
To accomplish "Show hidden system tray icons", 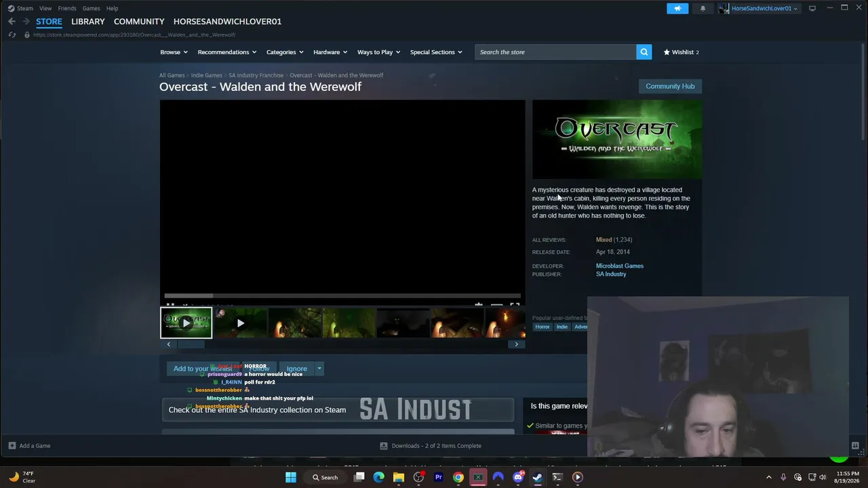I will (768, 477).
